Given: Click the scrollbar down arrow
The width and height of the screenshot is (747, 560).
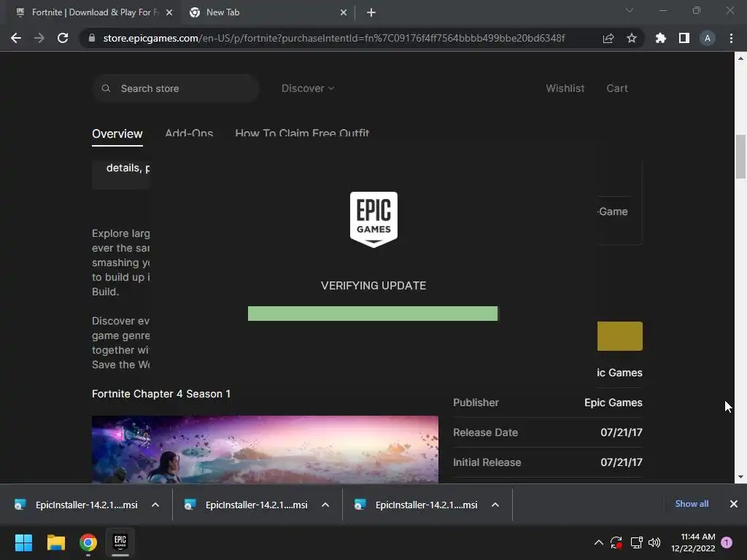Looking at the screenshot, I should coord(740,477).
